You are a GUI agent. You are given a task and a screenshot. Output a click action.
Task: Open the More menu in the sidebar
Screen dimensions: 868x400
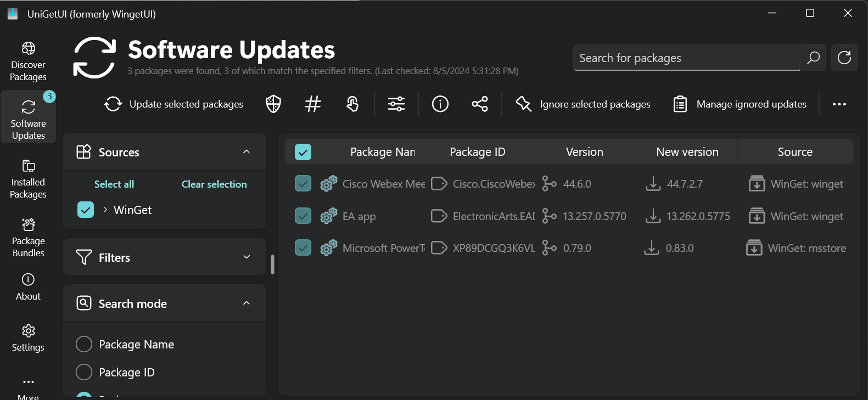(x=28, y=387)
